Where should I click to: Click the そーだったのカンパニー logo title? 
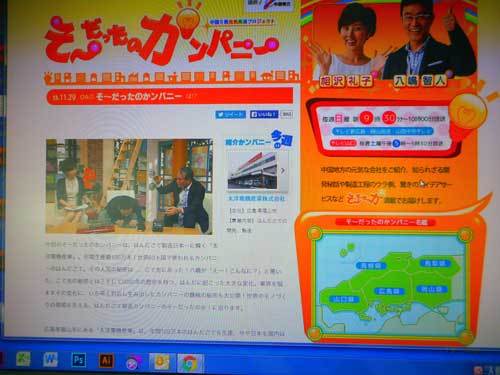(162, 40)
